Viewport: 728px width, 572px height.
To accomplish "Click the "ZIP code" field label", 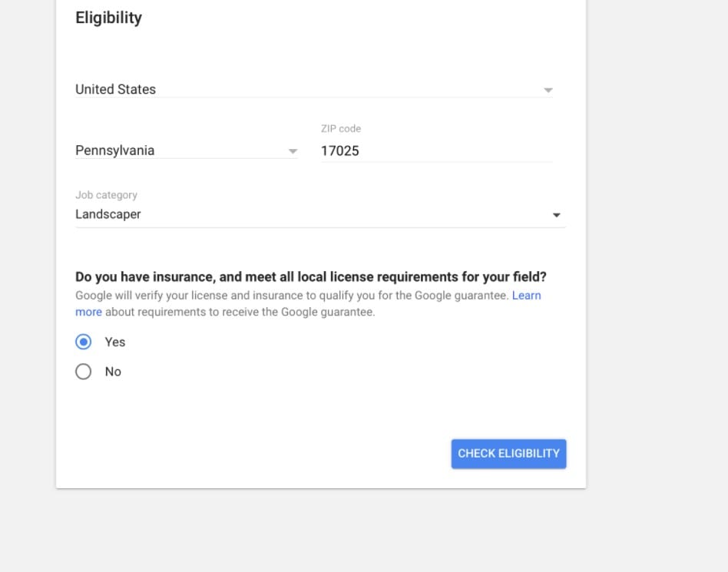I will point(341,129).
